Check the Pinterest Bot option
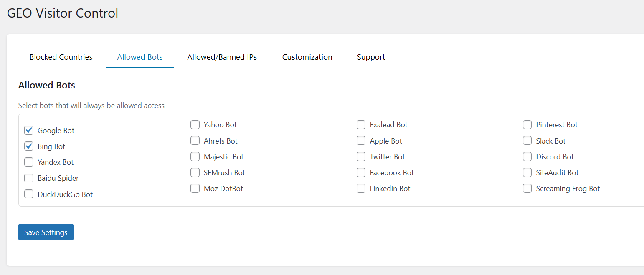 pyautogui.click(x=527, y=124)
